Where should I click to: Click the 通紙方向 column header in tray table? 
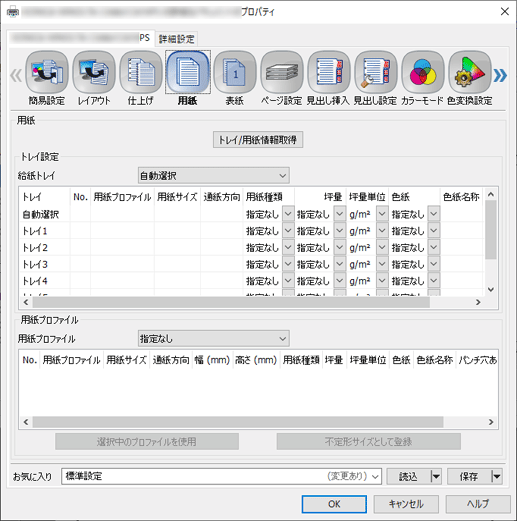pyautogui.click(x=222, y=197)
